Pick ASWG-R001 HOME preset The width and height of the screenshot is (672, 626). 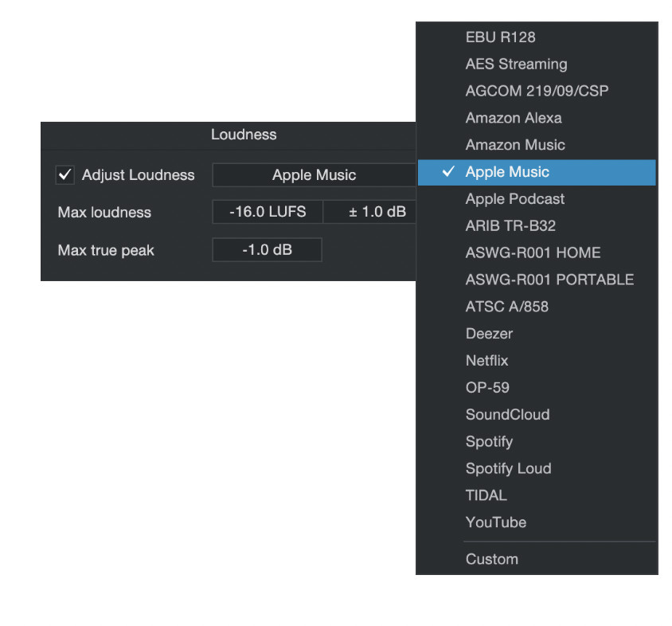tap(537, 253)
